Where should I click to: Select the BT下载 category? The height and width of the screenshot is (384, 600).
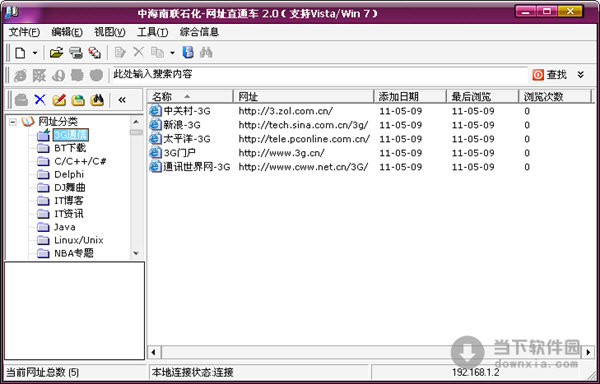70,148
